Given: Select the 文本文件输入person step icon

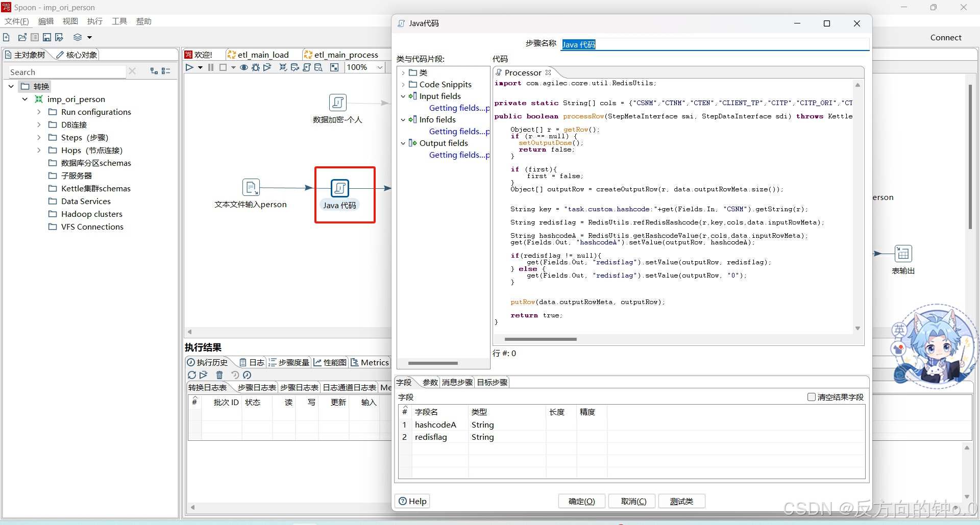Looking at the screenshot, I should (251, 188).
